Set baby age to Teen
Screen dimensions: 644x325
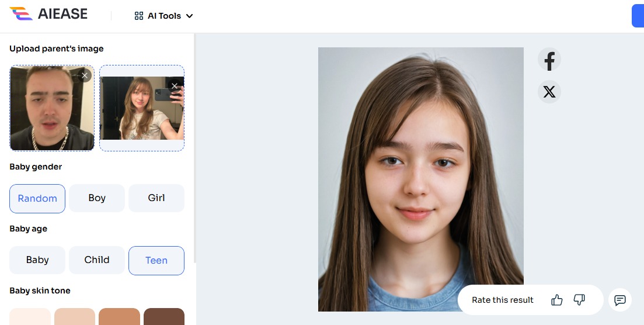click(x=156, y=261)
